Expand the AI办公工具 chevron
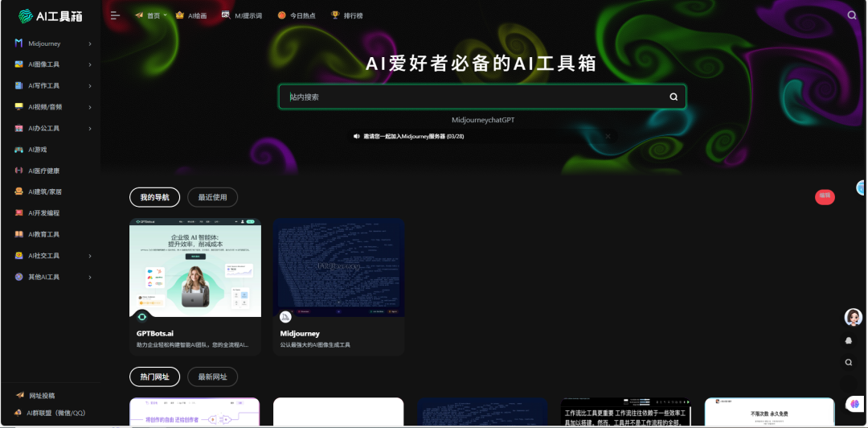 click(90, 129)
